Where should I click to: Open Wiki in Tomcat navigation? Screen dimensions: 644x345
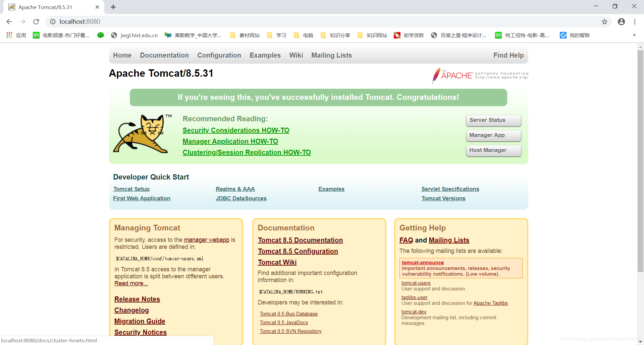[x=296, y=55]
